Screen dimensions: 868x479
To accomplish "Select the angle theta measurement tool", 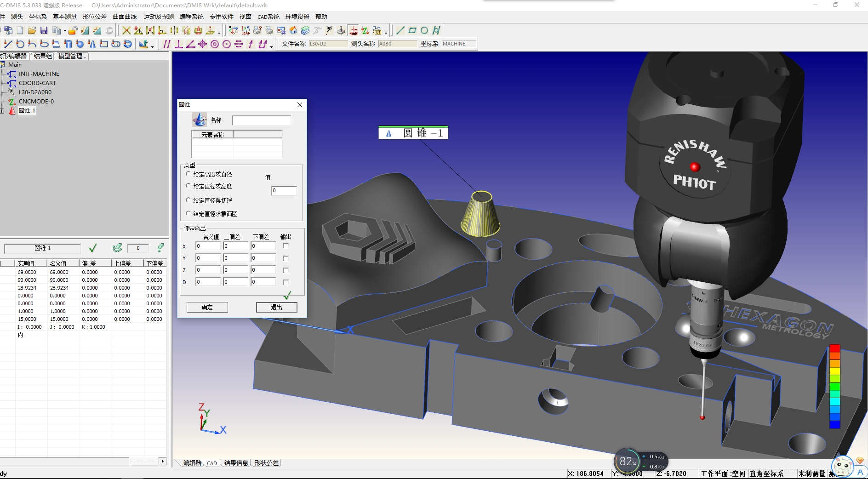I will coord(138,30).
